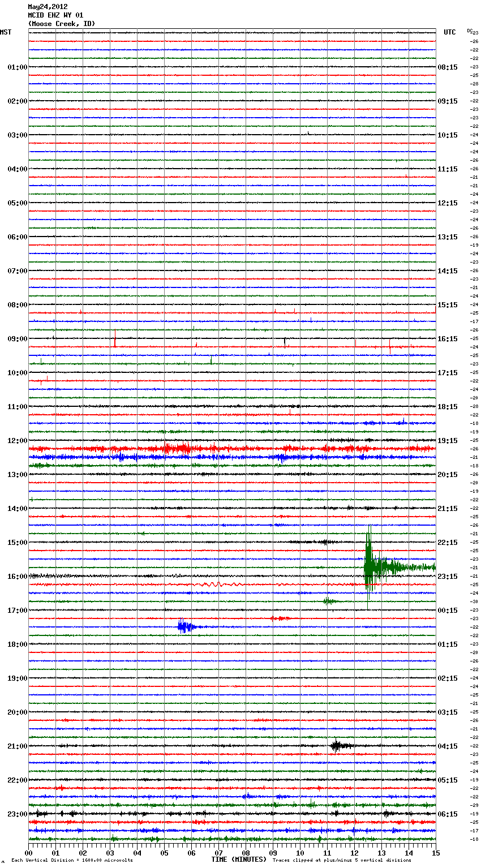Click minute axis label 13 at bottom
Viewport: 481px width, 868px height.
tap(381, 853)
